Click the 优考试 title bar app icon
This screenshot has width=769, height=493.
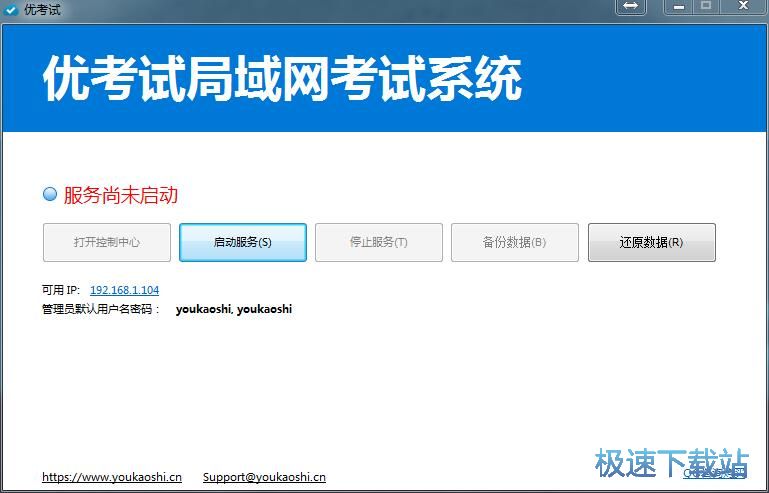tap(10, 9)
